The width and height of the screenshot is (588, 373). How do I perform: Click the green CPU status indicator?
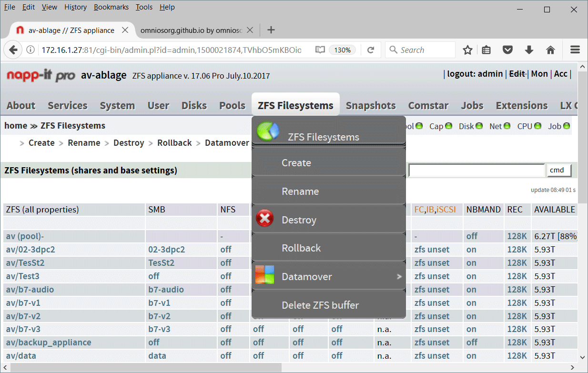point(538,126)
